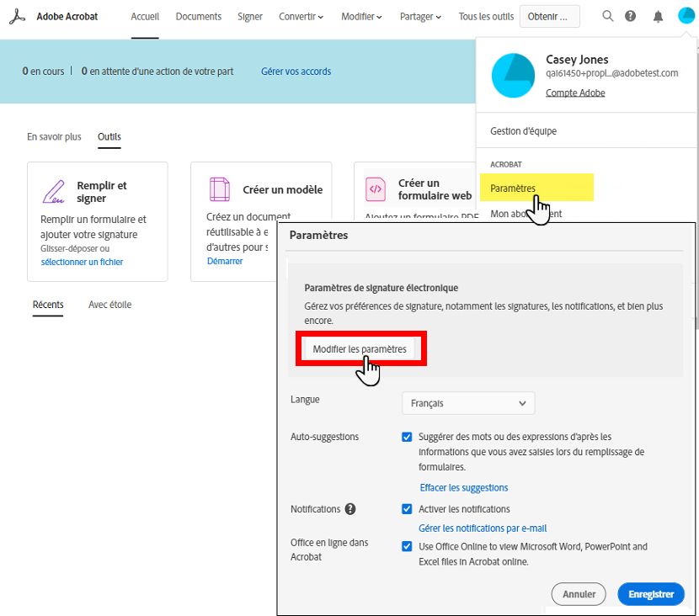Expand the Convertir menu

pos(301,17)
